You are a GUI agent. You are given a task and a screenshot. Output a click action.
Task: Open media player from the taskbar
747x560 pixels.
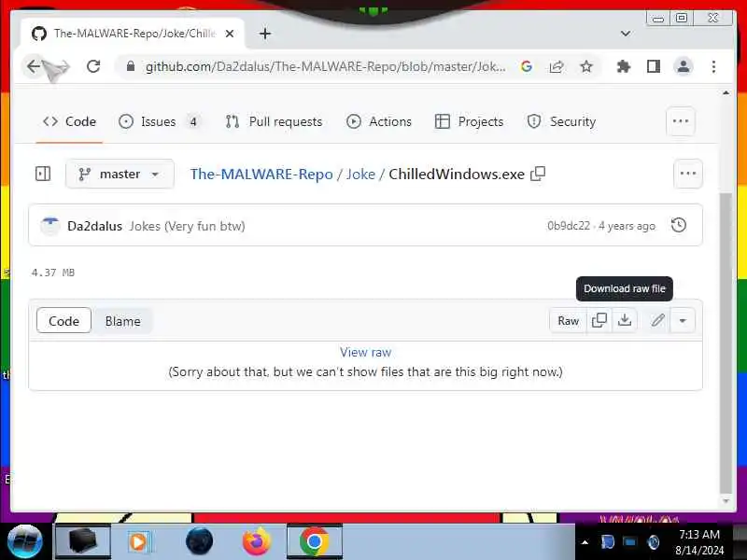coord(139,542)
